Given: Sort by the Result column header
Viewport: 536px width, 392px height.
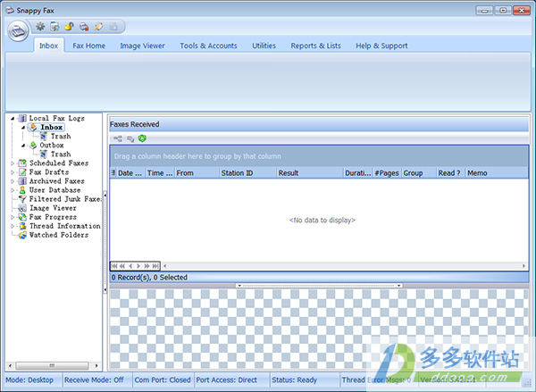Looking at the screenshot, I should point(310,173).
